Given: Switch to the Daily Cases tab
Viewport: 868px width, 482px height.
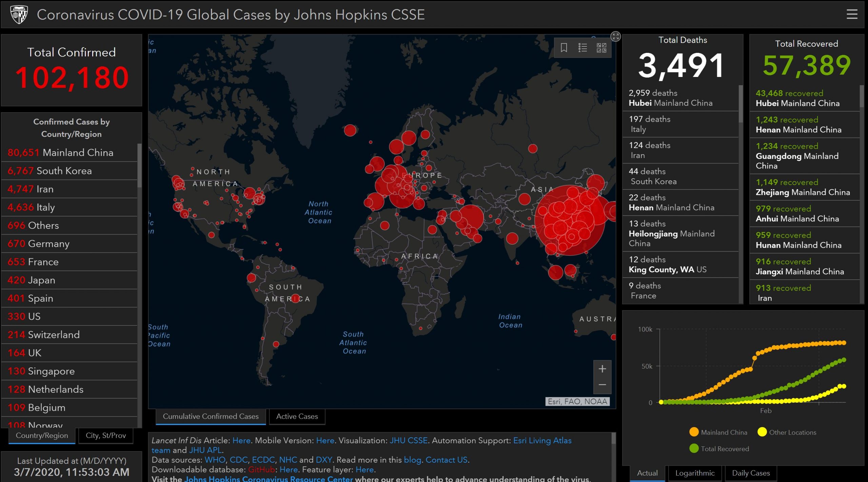Looking at the screenshot, I should (x=751, y=473).
